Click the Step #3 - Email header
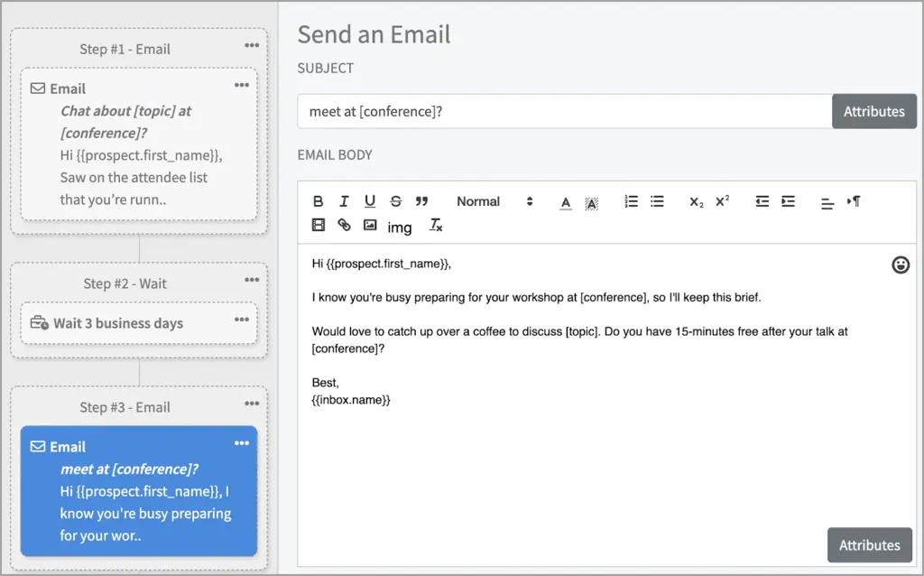 click(125, 407)
